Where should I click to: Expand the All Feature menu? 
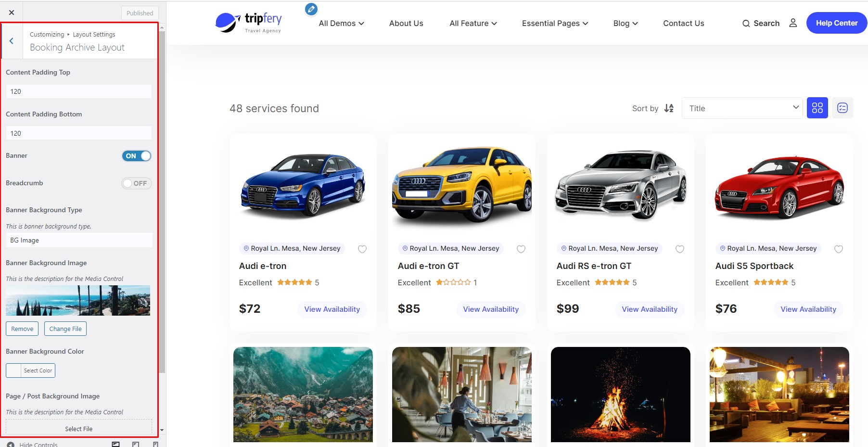[x=473, y=23]
